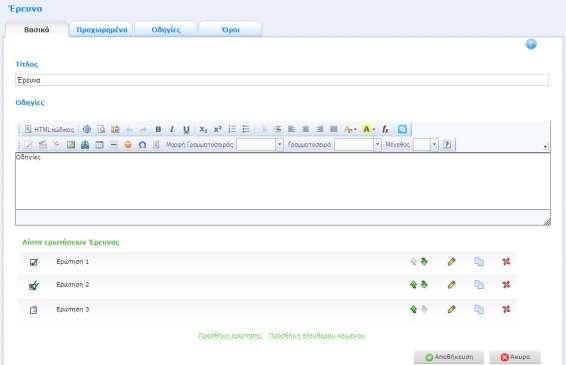Click the fx equation editor icon

pyautogui.click(x=385, y=129)
